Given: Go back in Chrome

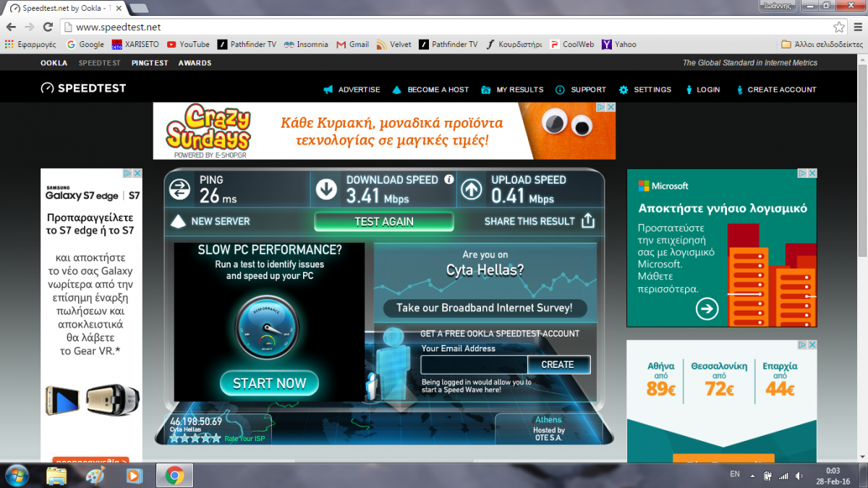Looking at the screenshot, I should pyautogui.click(x=11, y=27).
